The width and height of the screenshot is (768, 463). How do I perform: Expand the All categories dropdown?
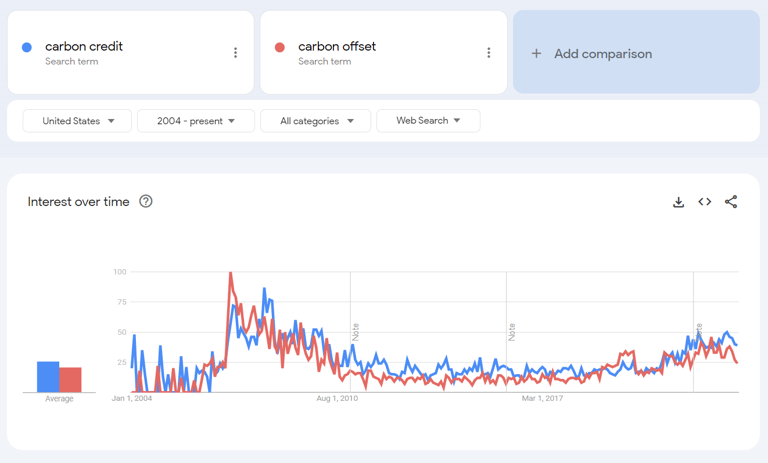[x=316, y=121]
